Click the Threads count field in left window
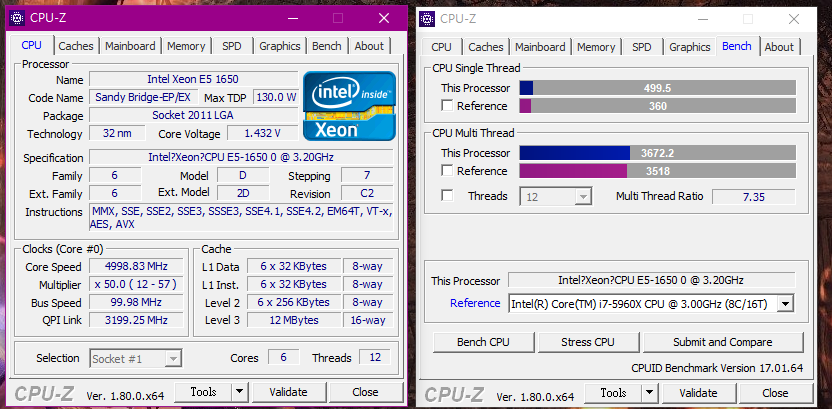 point(375,358)
